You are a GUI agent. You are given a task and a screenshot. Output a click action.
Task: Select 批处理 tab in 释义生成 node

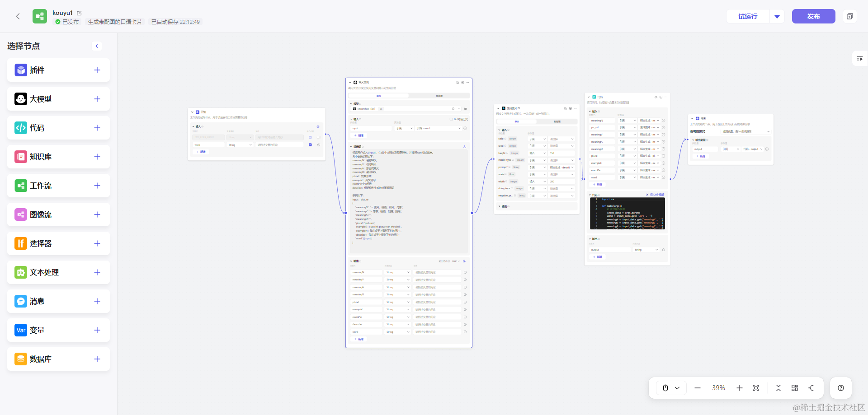tap(439, 96)
